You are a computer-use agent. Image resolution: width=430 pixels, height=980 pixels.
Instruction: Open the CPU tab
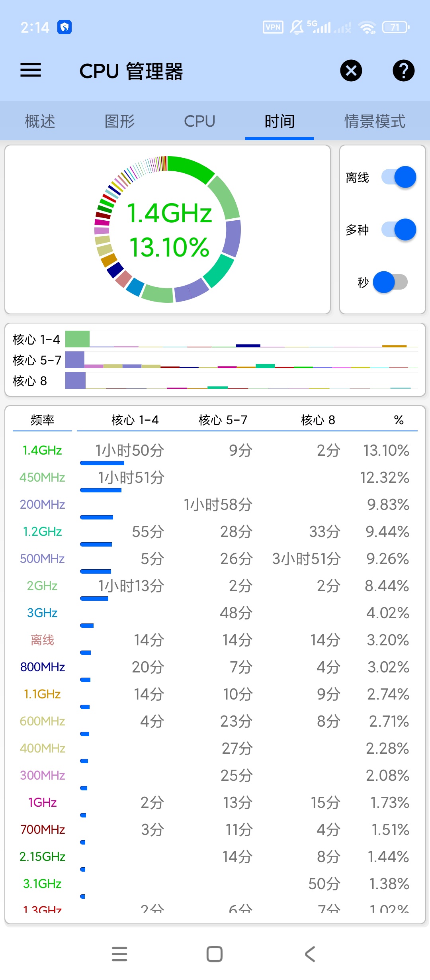199,121
